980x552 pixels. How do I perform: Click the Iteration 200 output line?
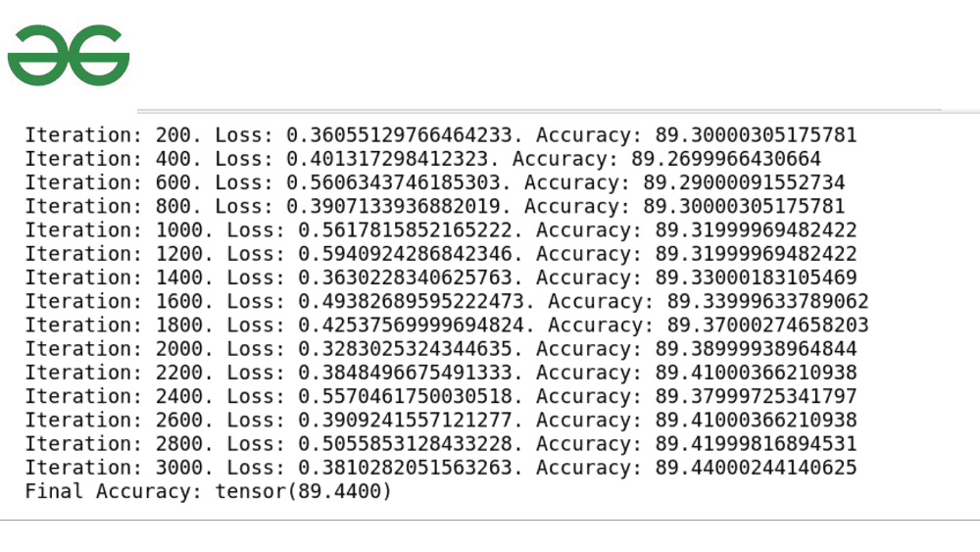[441, 135]
